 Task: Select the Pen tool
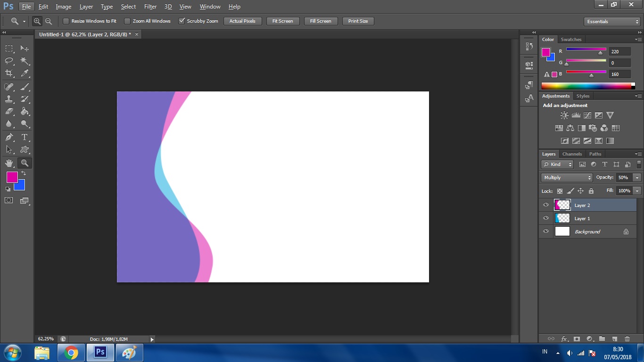point(9,137)
